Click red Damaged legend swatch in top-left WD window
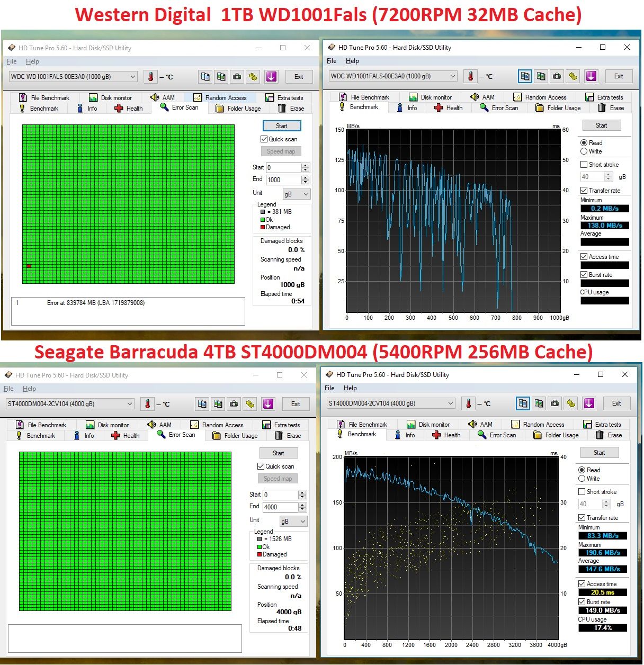 pyautogui.click(x=263, y=228)
